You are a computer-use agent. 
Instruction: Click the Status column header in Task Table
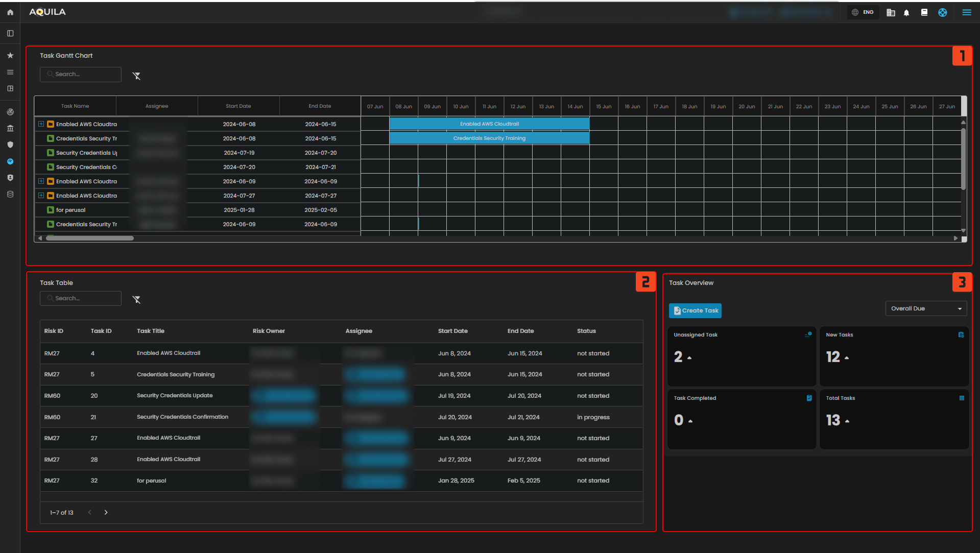tap(586, 331)
